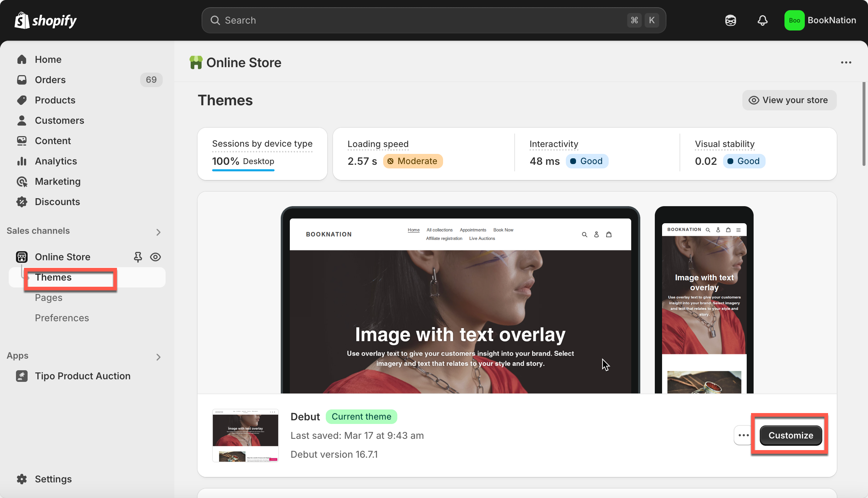Open Settings gear in sidebar

[x=53, y=479]
